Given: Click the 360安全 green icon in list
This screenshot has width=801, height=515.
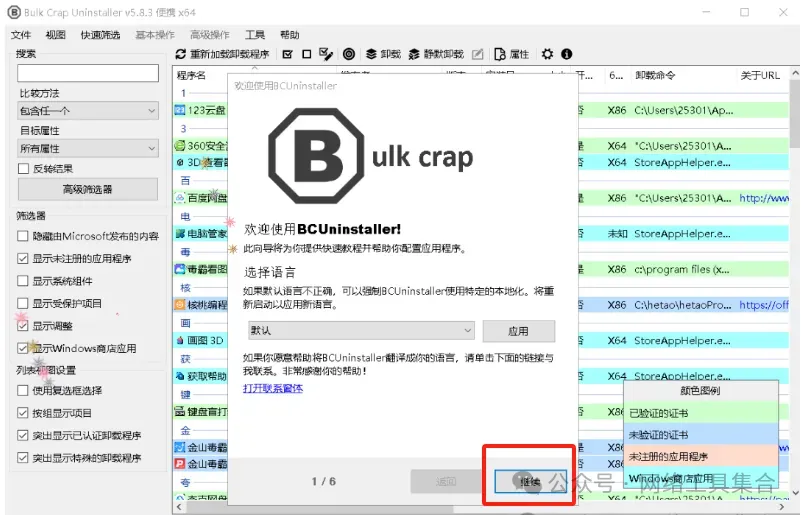Looking at the screenshot, I should tap(180, 146).
